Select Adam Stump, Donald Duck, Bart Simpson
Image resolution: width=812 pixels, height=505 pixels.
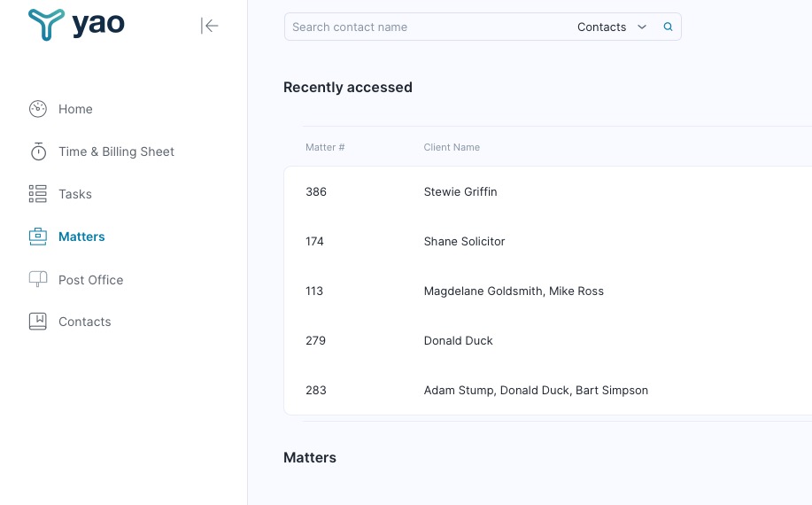[x=536, y=391]
